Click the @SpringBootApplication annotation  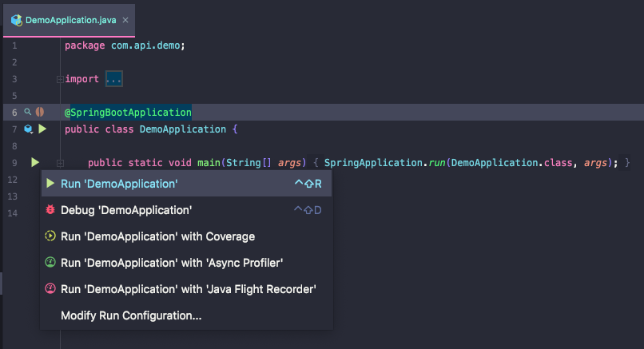(x=128, y=113)
